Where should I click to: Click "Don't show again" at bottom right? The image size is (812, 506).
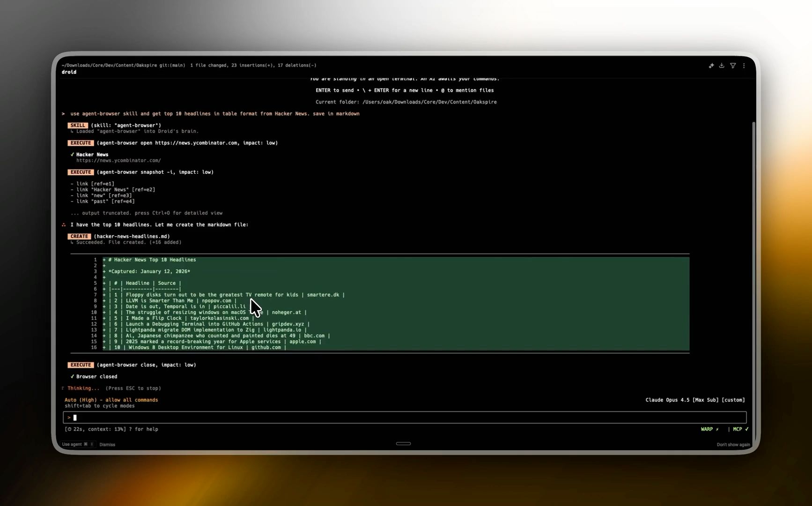[733, 445]
